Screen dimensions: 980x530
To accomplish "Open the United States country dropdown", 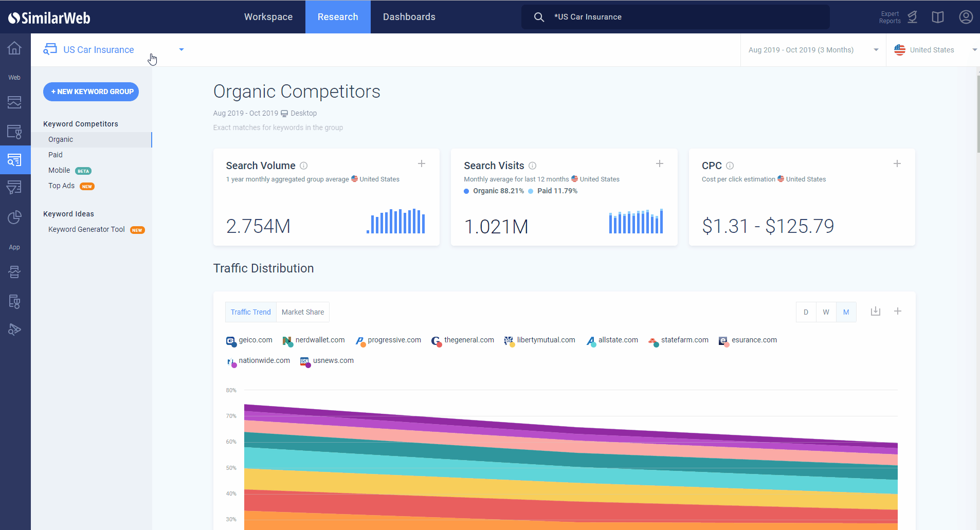I will click(x=933, y=50).
